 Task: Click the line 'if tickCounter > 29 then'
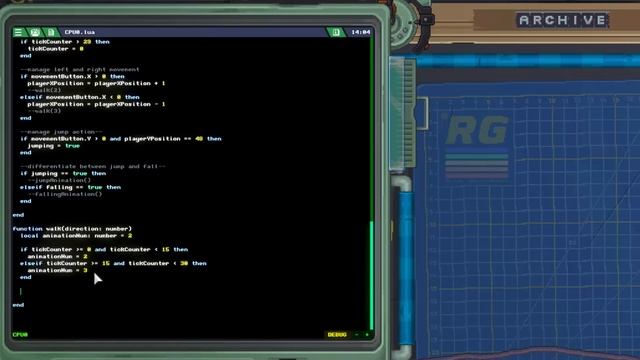[65, 42]
